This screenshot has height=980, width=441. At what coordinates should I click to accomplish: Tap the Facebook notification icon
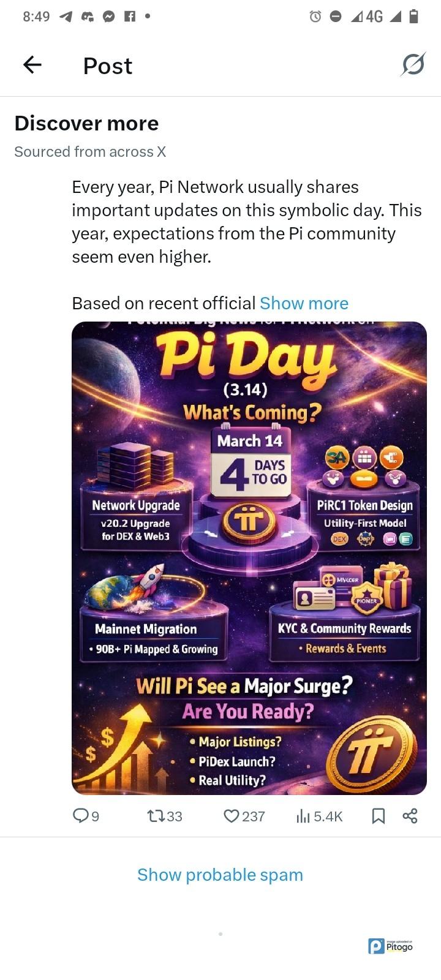tap(129, 17)
